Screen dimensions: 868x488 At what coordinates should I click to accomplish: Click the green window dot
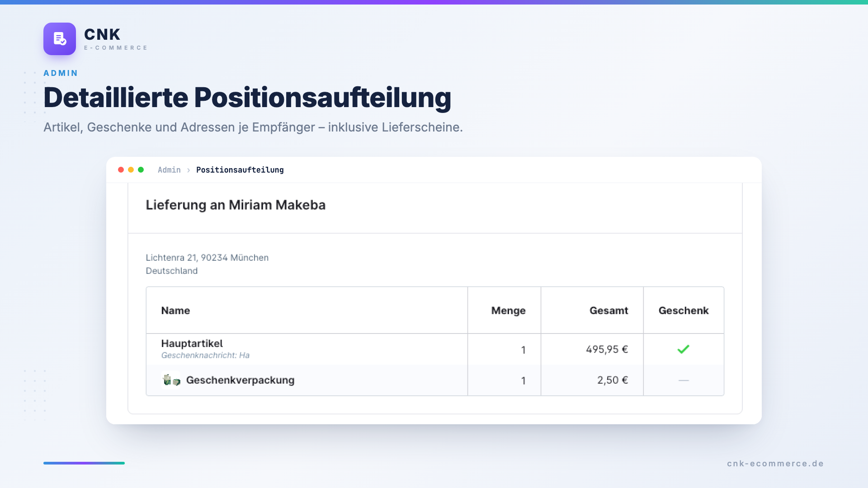(141, 170)
